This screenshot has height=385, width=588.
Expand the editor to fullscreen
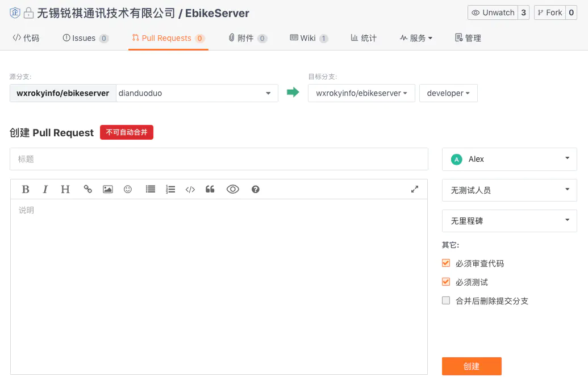point(415,190)
